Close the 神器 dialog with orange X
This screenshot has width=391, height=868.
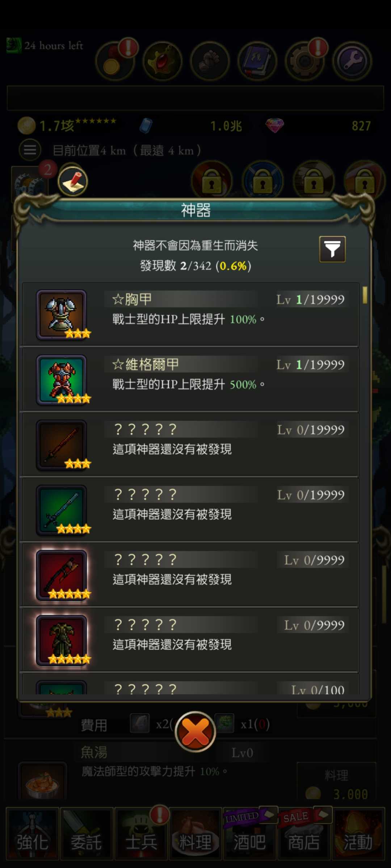[x=195, y=731]
